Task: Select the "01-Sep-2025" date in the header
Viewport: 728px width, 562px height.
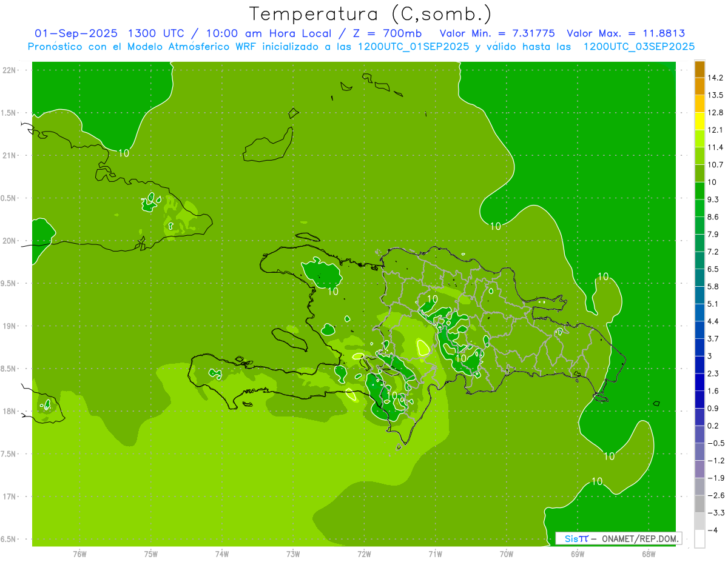Action: [x=76, y=33]
